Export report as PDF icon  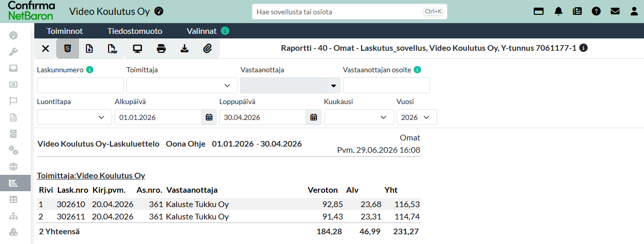[112, 49]
